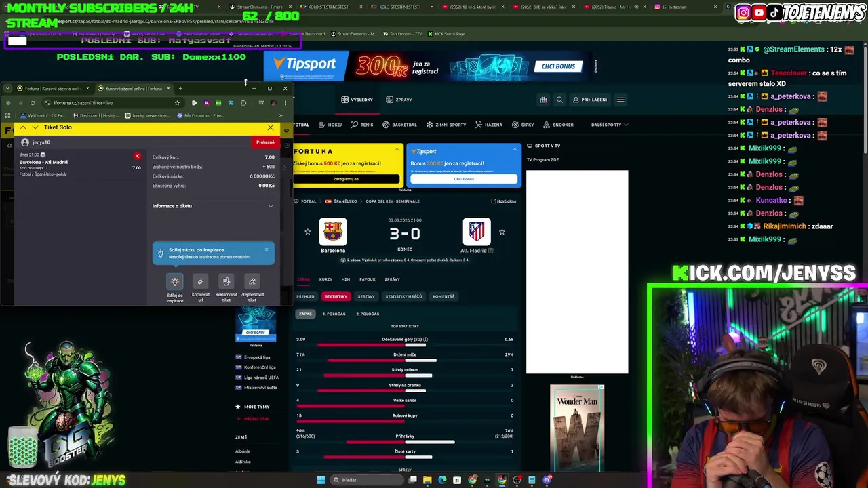Viewport: 868px width, 488px height.
Task: Switch to the first Fortuna Kurzové sázky tab
Action: pyautogui.click(x=53, y=89)
